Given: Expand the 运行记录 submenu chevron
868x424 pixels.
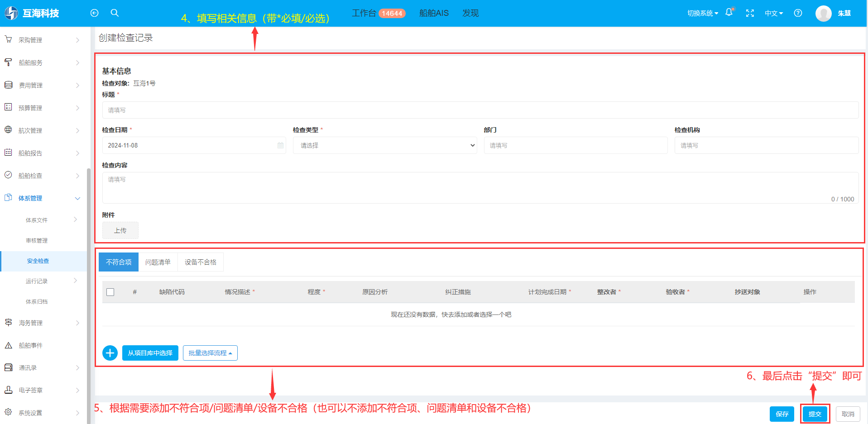Looking at the screenshot, I should click(x=76, y=281).
